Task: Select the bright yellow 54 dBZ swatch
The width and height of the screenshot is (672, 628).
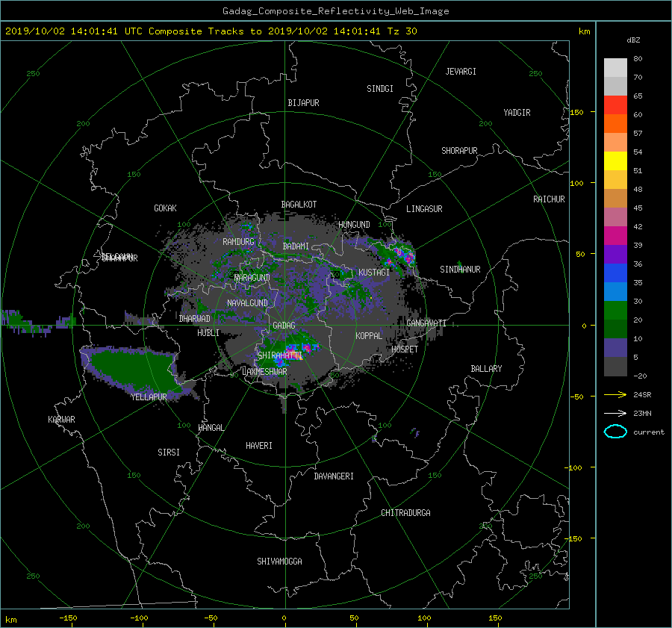Action: pyautogui.click(x=615, y=161)
